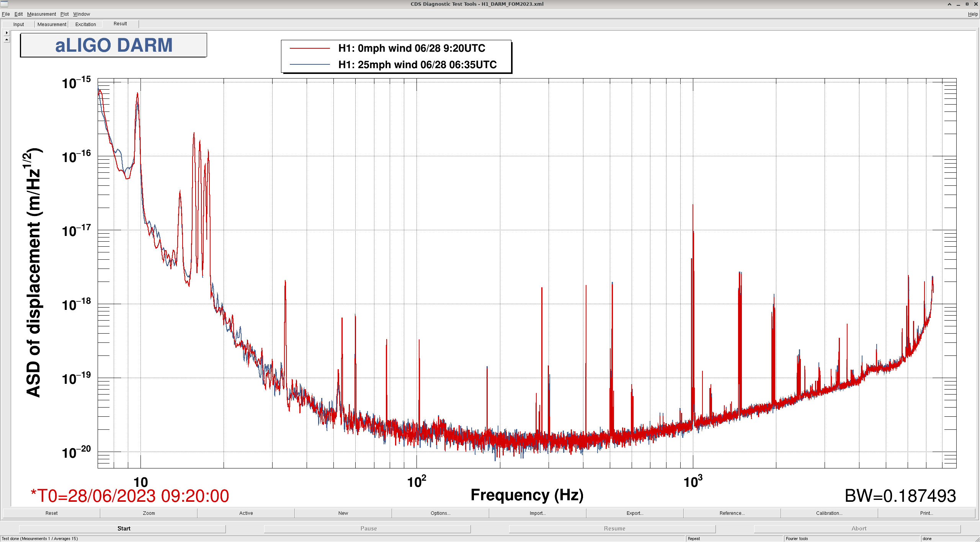Click the Print... button

pos(926,513)
